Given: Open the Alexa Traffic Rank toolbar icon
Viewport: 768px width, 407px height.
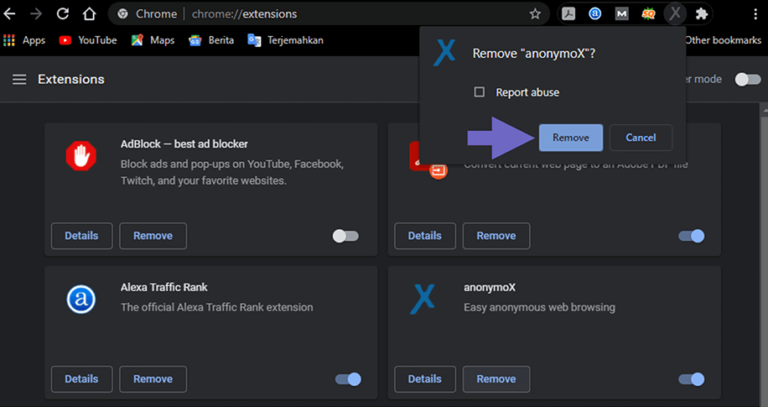Looking at the screenshot, I should pyautogui.click(x=595, y=14).
